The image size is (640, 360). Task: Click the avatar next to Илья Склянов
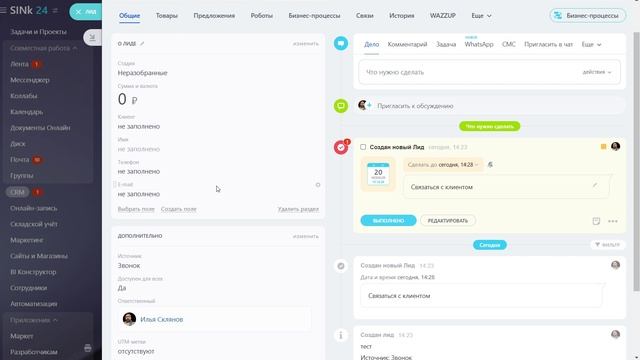(129, 319)
